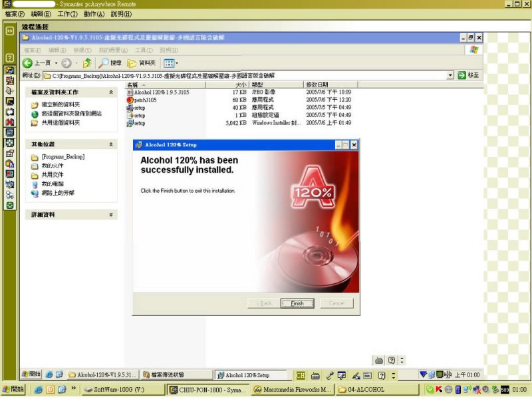Open the 檔案(F) menu in the Explorer window
Image resolution: width=532 pixels, height=399 pixels.
(32, 51)
